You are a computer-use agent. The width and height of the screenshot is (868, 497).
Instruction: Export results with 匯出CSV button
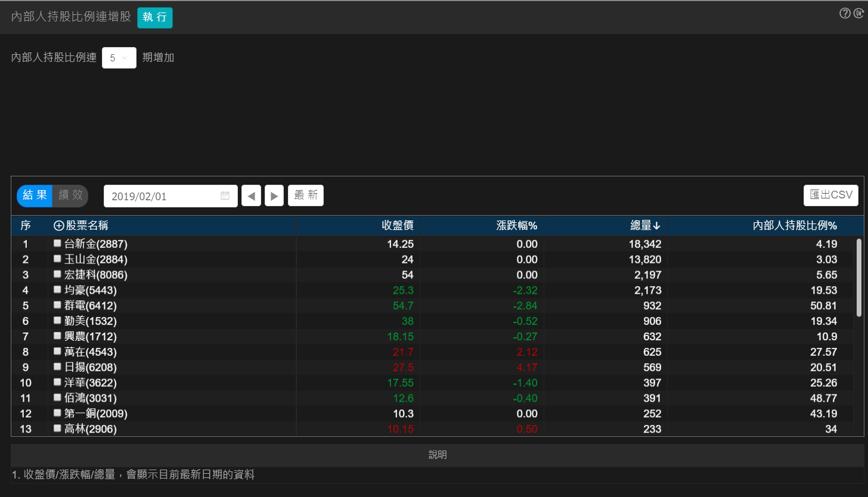830,195
